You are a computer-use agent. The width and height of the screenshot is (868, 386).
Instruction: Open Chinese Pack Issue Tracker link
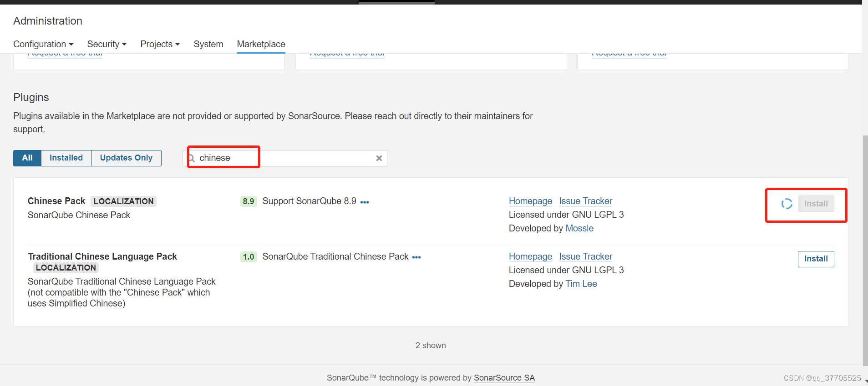point(586,201)
